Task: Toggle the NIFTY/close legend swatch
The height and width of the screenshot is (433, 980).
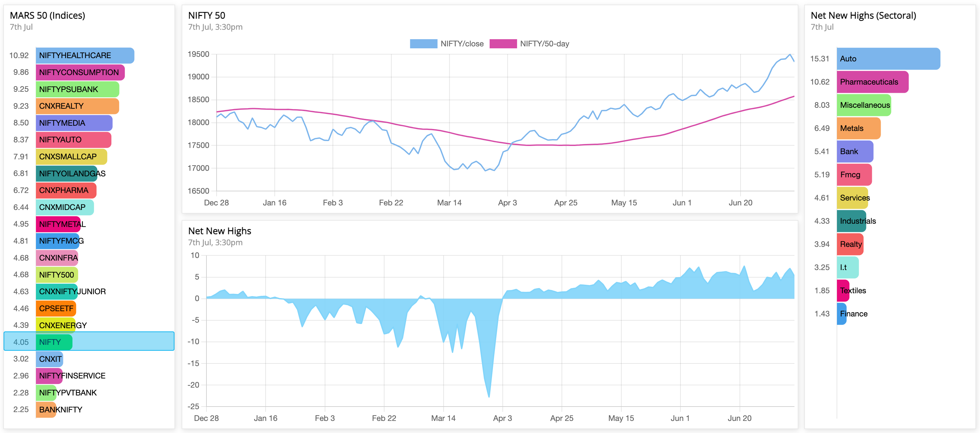Action: [423, 44]
